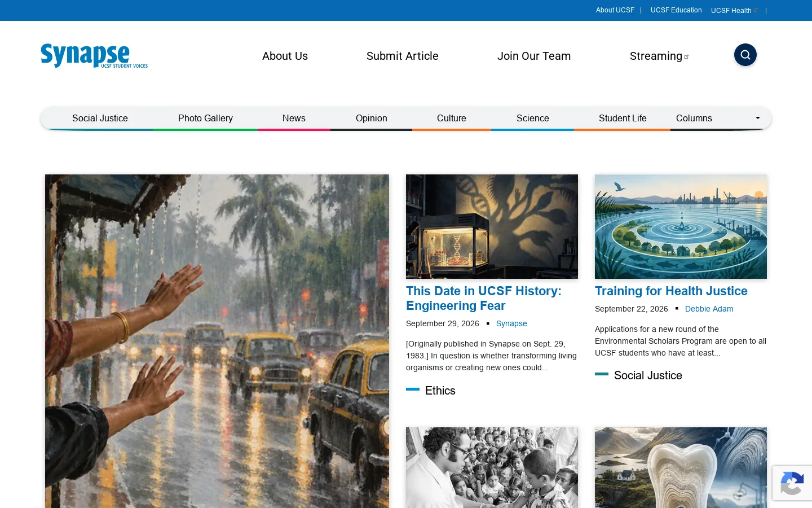The width and height of the screenshot is (812, 508).
Task: Click the water ripple bay illustration thumbnail
Action: click(681, 226)
